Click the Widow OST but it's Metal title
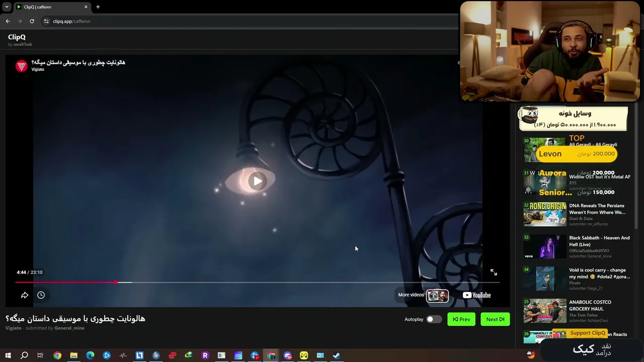The width and height of the screenshot is (644, 362). (599, 177)
